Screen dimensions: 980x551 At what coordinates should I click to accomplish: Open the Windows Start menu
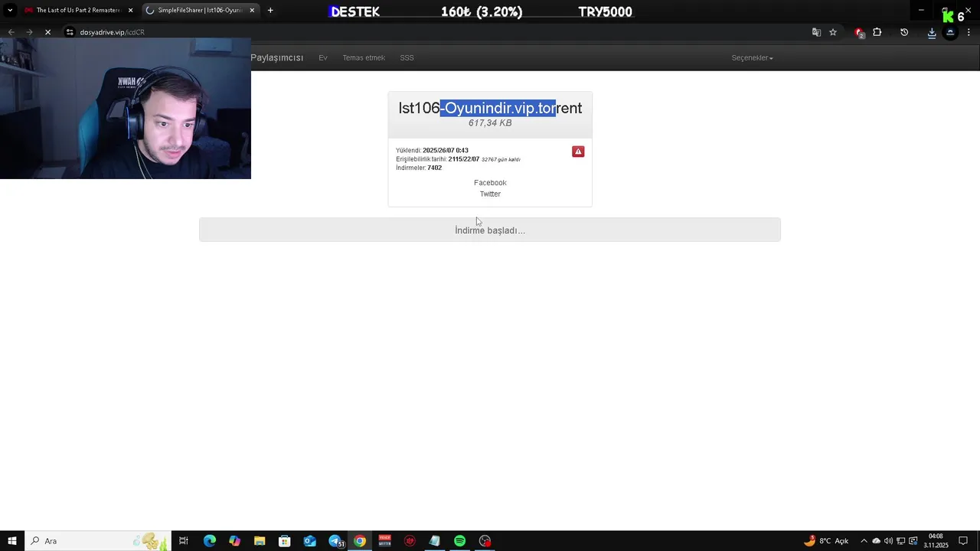click(12, 541)
